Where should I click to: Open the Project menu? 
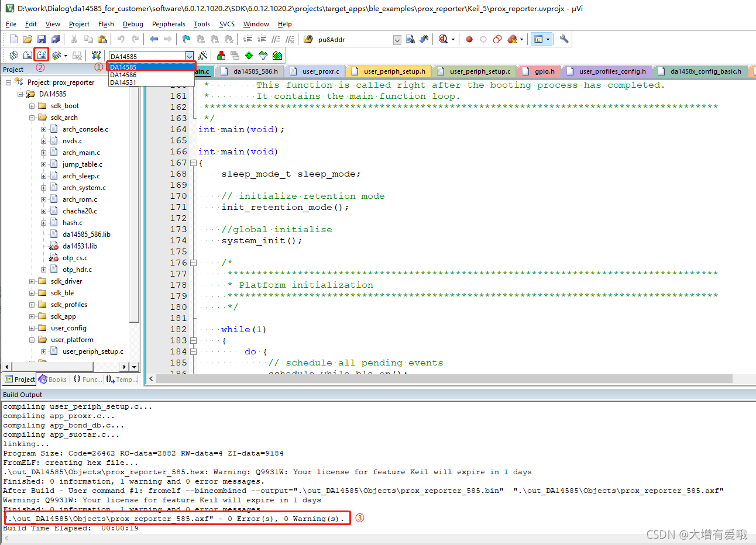pyautogui.click(x=79, y=24)
